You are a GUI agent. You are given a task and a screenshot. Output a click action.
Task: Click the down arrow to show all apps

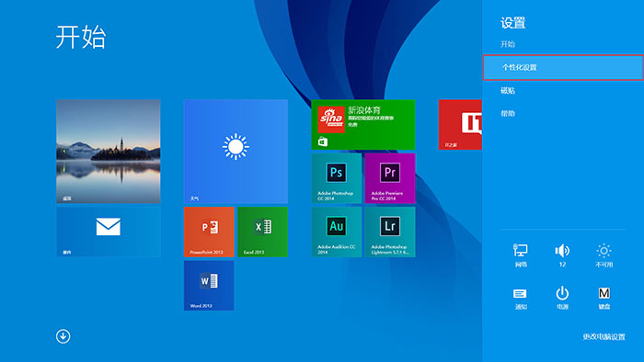63,336
